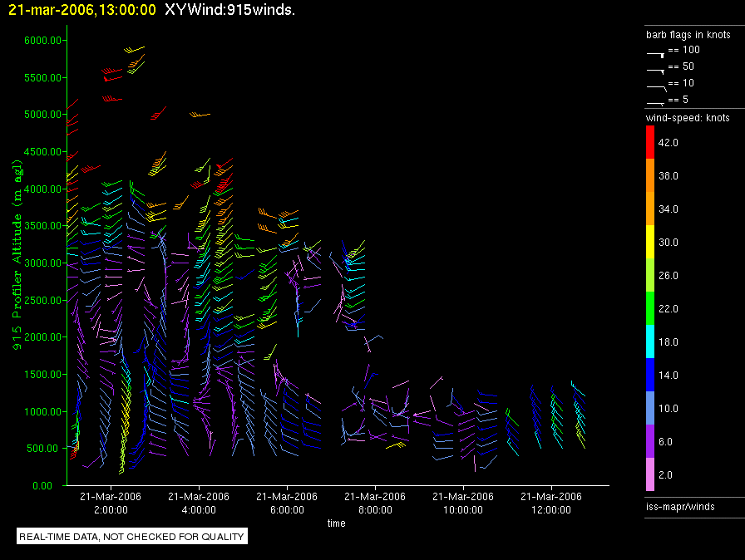Click the 4500.00 altitude tick label
Image resolution: width=745 pixels, height=560 pixels.
coord(42,152)
